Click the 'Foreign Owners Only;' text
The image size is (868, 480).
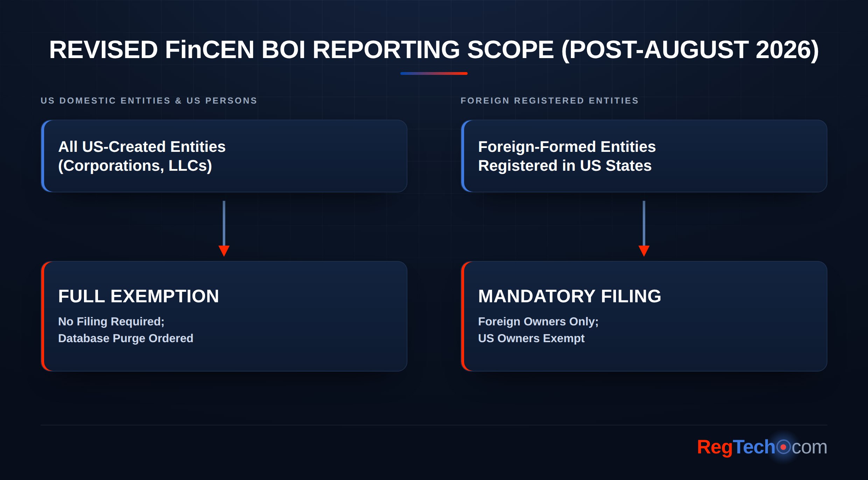click(538, 322)
